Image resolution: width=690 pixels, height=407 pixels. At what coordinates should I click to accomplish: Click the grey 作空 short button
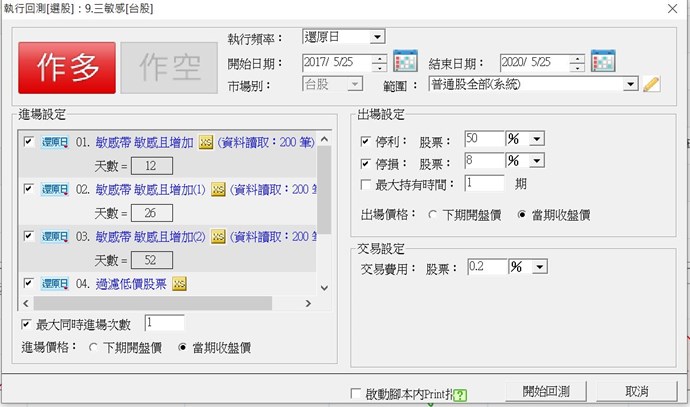coord(169,68)
